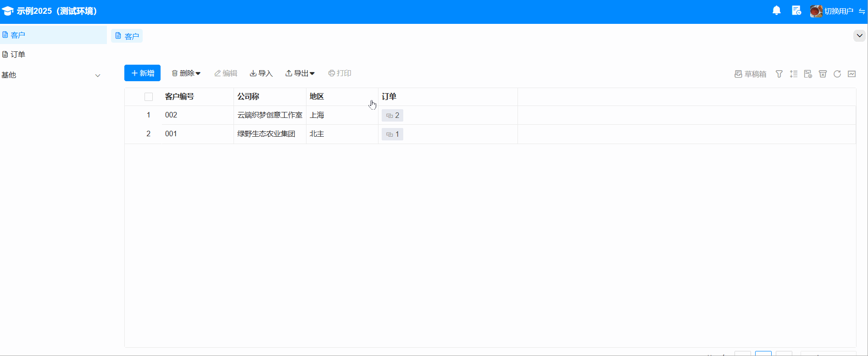This screenshot has height=356, width=868.
Task: Open the 导出 dropdown menu
Action: (x=300, y=73)
